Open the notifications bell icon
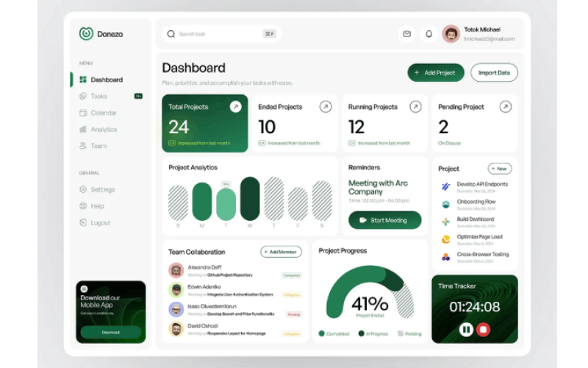 (x=429, y=34)
